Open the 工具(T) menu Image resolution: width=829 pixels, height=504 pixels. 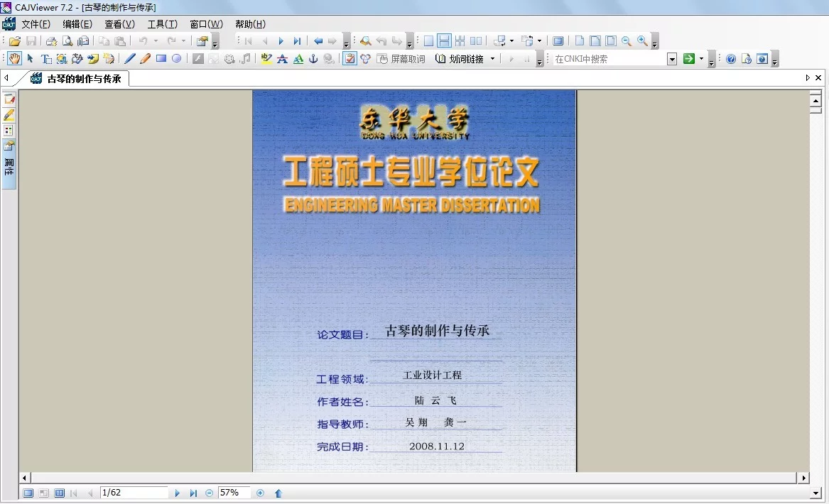coord(162,24)
